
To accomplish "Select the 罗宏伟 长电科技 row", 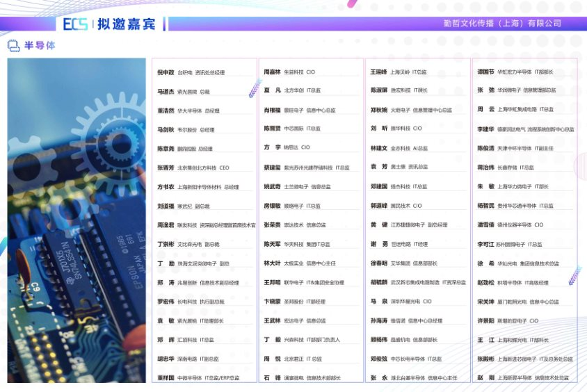I will [x=191, y=302].
